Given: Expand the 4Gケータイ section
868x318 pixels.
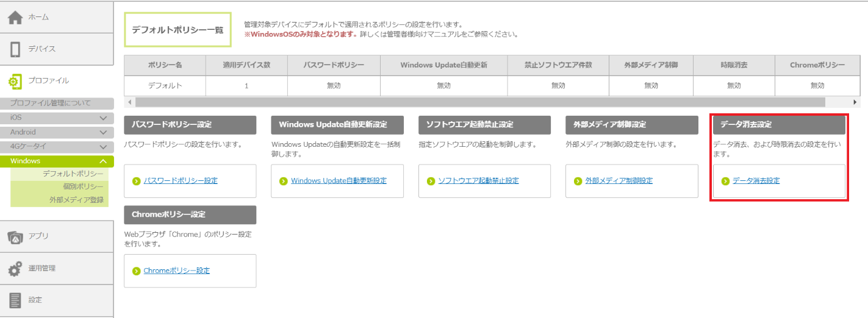Looking at the screenshot, I should [x=102, y=147].
